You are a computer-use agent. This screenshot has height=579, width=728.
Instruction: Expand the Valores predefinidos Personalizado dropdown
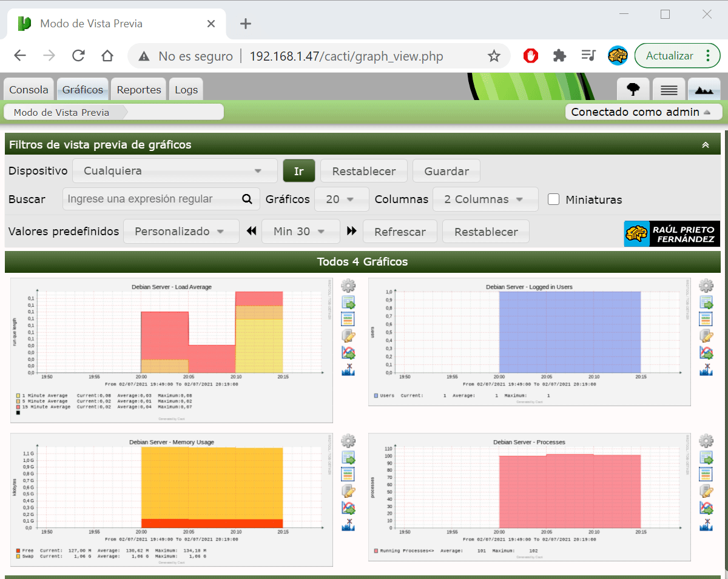tap(181, 232)
